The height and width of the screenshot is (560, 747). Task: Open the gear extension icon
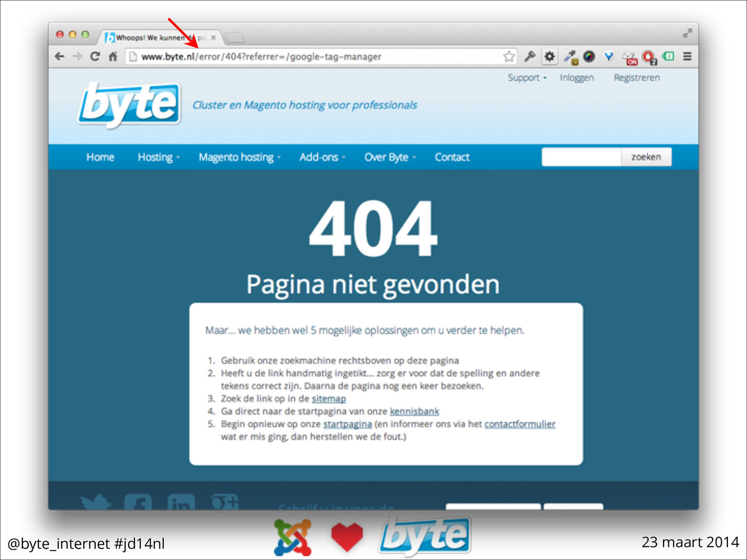[550, 56]
